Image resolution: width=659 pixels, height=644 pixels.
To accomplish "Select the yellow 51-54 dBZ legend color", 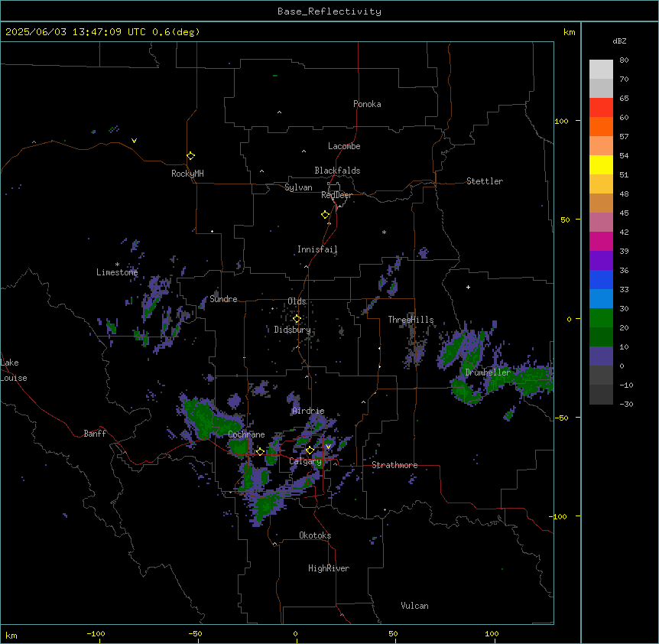I will coord(601,164).
